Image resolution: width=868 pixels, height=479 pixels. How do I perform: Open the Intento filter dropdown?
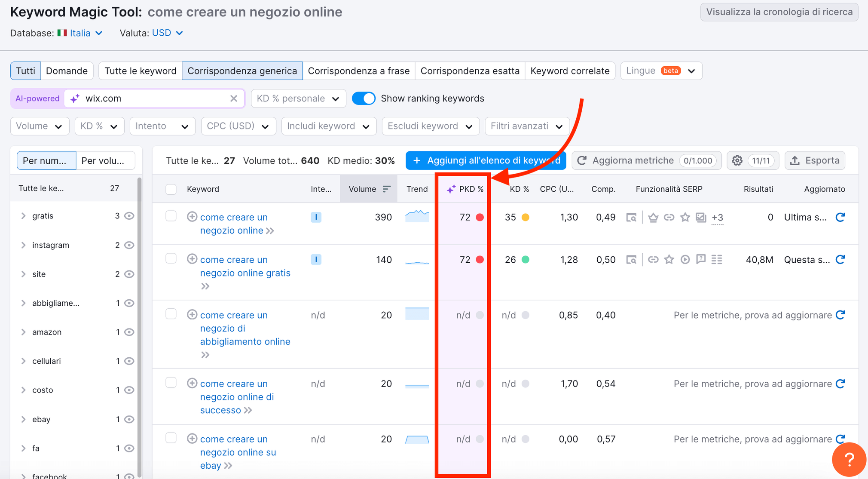pyautogui.click(x=162, y=126)
